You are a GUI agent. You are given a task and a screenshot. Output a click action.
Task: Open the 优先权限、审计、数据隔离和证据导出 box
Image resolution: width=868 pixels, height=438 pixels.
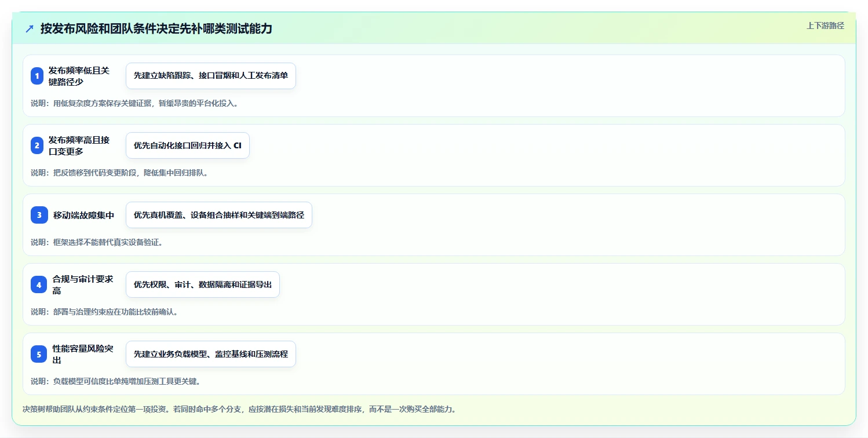pos(203,284)
